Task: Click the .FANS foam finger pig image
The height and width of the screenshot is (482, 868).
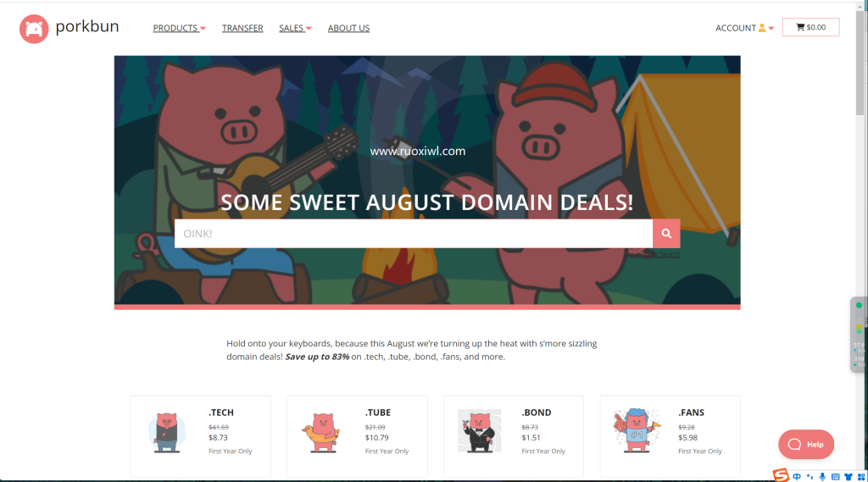Action: click(x=637, y=432)
